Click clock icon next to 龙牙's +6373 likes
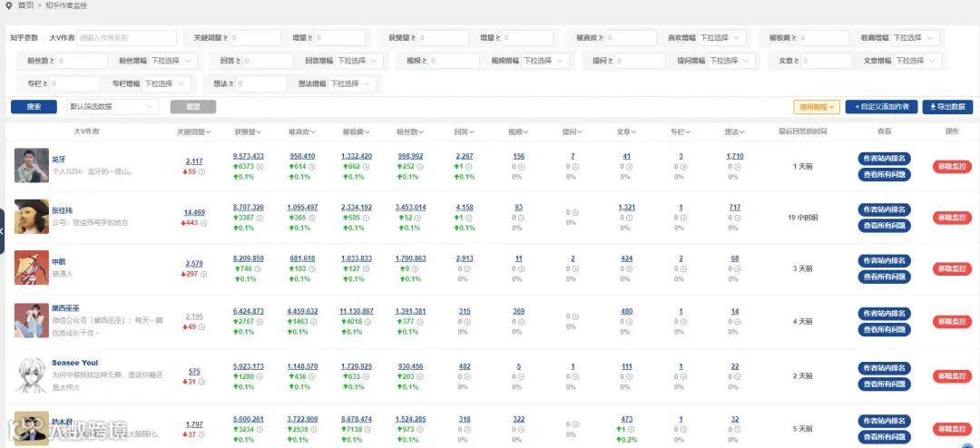 click(260, 166)
